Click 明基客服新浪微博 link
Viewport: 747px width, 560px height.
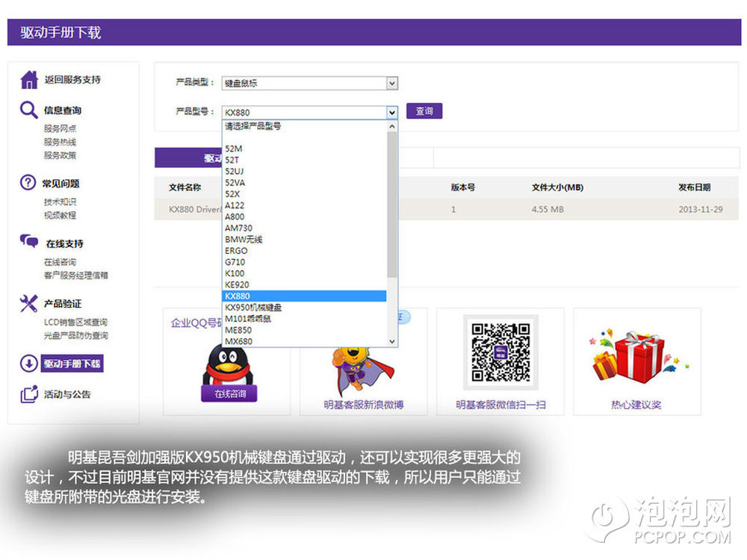pyautogui.click(x=364, y=405)
